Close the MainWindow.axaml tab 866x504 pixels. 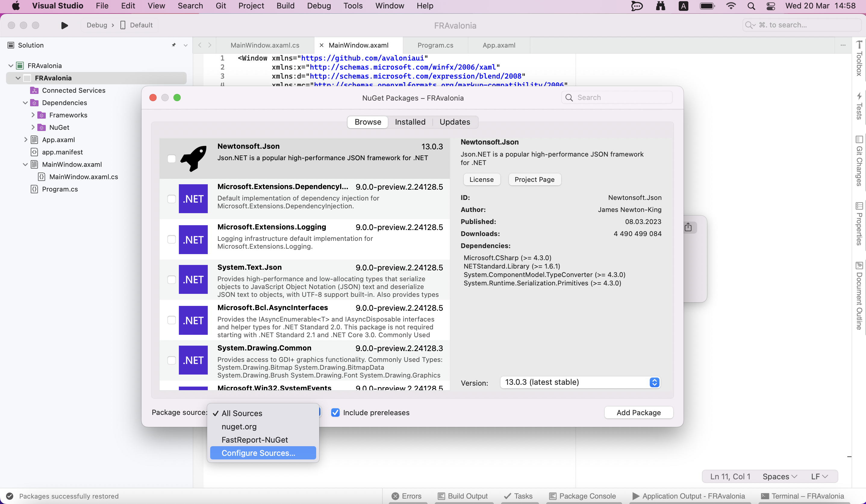[x=321, y=45]
